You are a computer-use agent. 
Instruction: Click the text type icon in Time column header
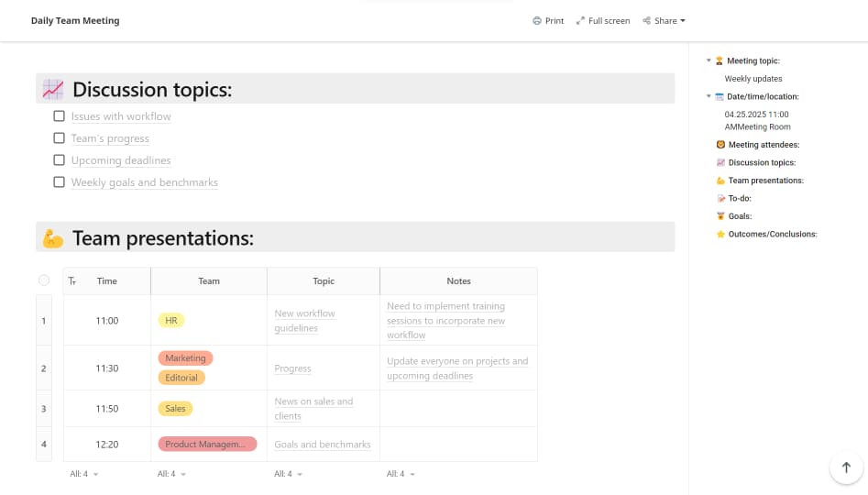coord(72,281)
